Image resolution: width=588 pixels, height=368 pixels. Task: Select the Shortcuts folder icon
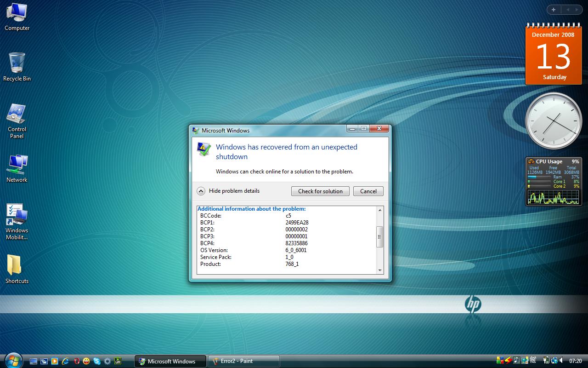coord(17,269)
